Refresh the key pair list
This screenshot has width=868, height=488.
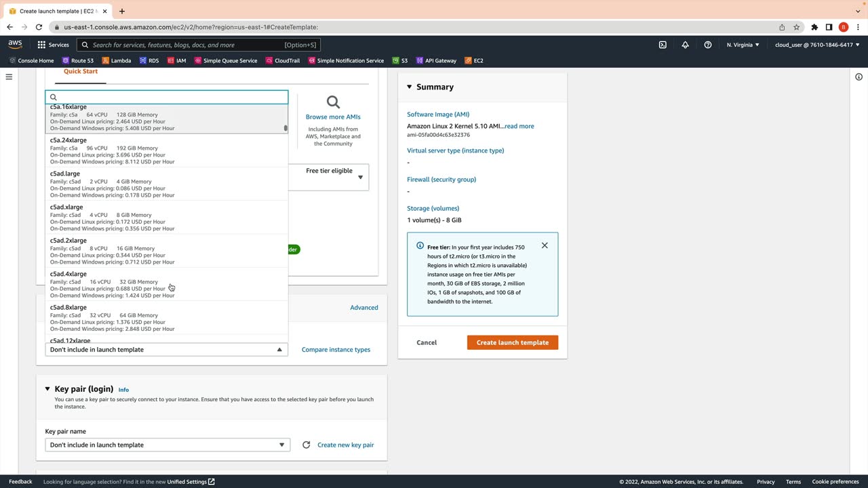point(306,445)
